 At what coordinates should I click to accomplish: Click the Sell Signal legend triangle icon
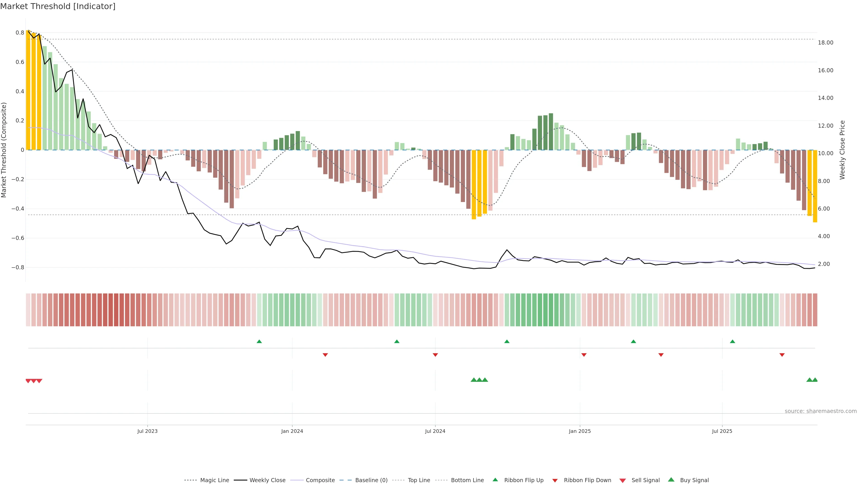(x=622, y=481)
